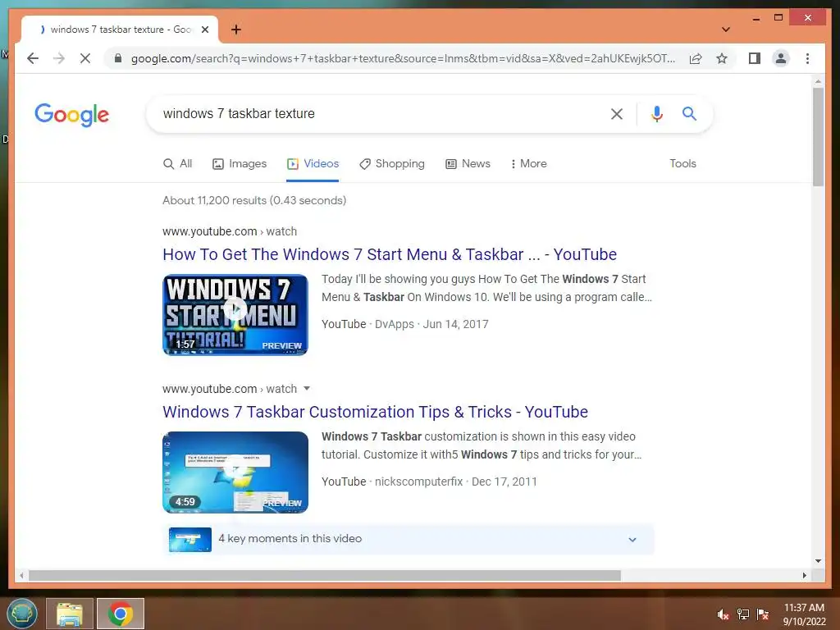Go to the Google logo homepage
The image size is (840, 630).
(x=72, y=115)
